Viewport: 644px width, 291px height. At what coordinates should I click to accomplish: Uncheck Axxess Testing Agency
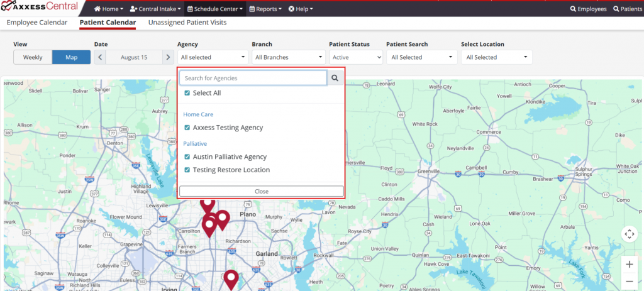187,128
